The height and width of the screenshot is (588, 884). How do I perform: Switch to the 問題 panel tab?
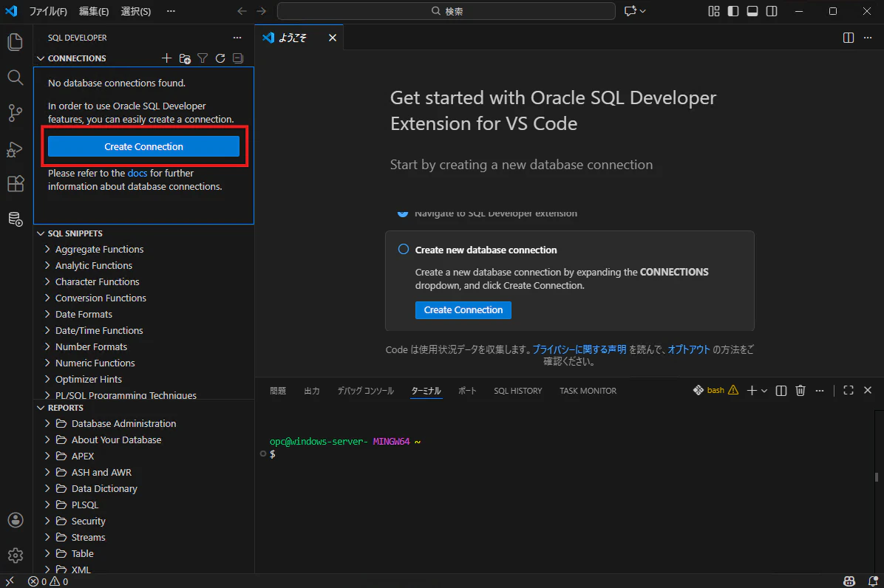[x=278, y=391]
